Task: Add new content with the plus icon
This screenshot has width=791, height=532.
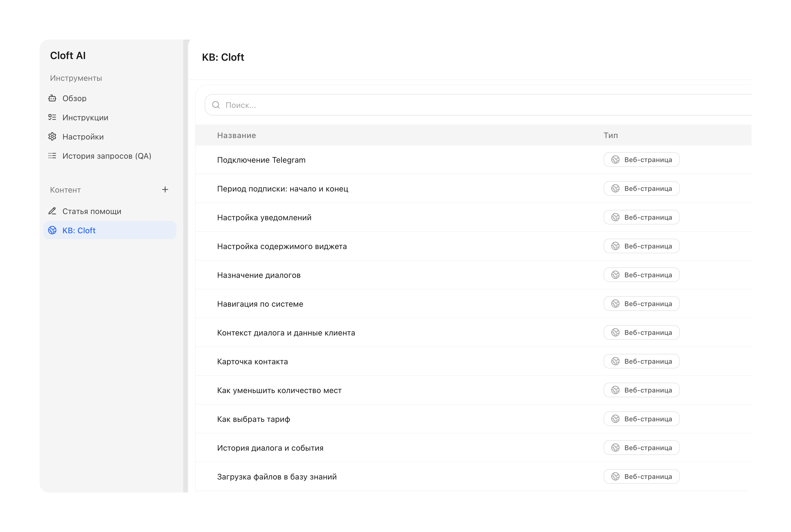Action: point(165,190)
